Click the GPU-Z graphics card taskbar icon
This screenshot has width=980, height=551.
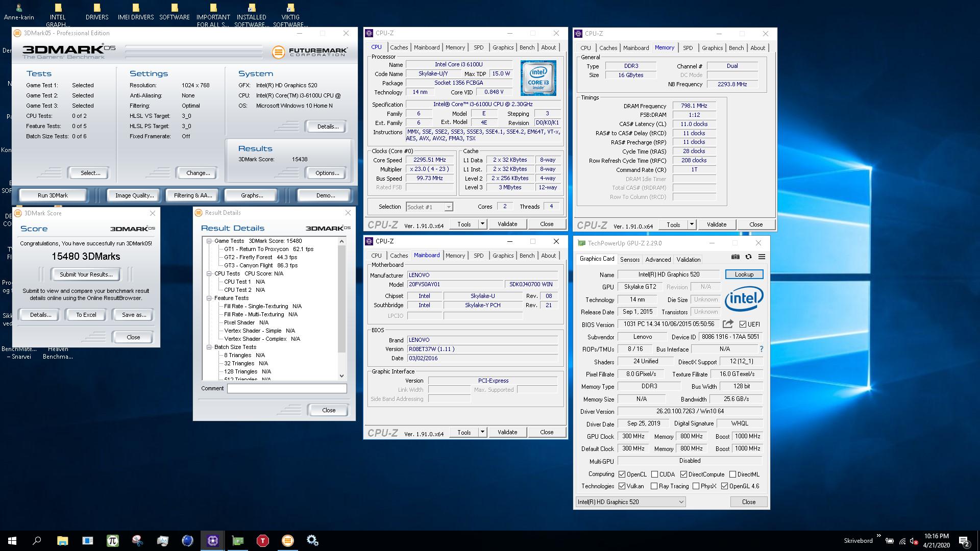(238, 541)
